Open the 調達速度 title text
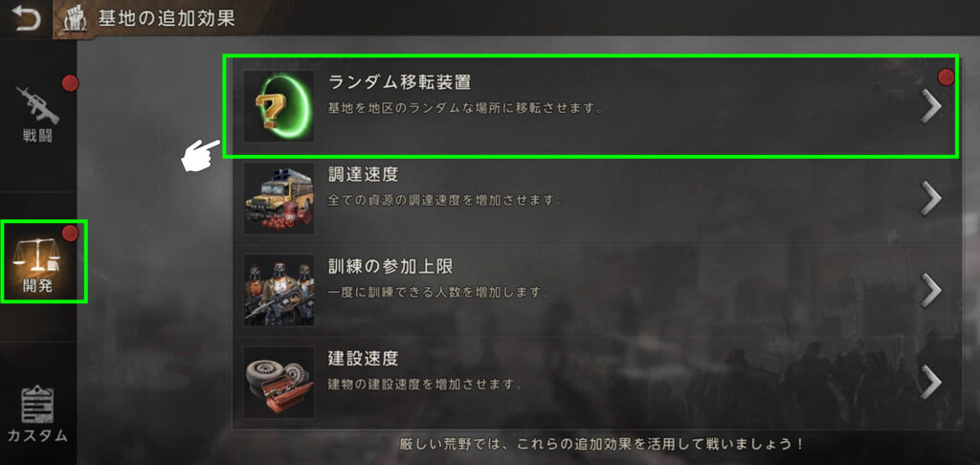This screenshot has height=465, width=980. point(363,175)
